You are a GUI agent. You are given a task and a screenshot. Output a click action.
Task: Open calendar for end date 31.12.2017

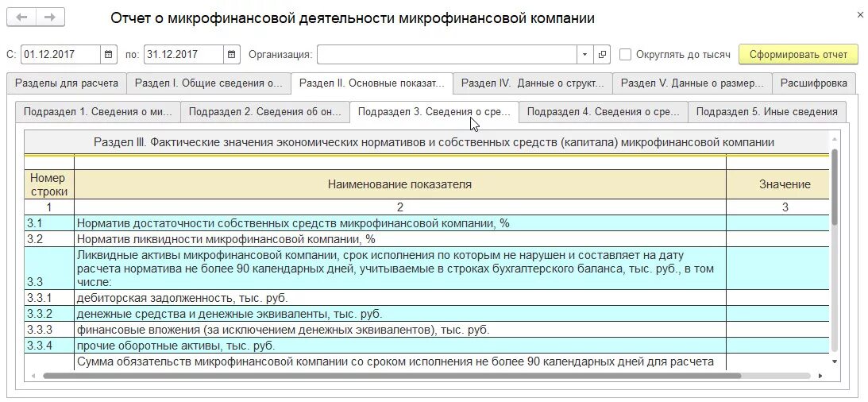[x=232, y=54]
